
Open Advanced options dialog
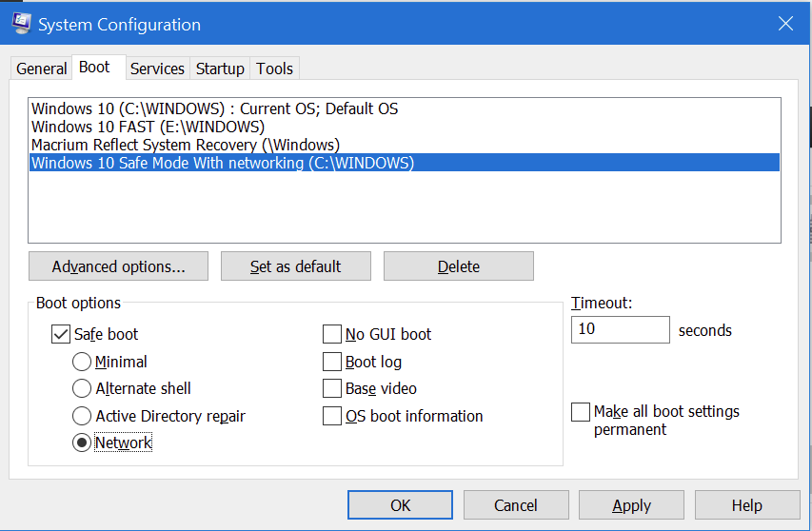pyautogui.click(x=119, y=266)
